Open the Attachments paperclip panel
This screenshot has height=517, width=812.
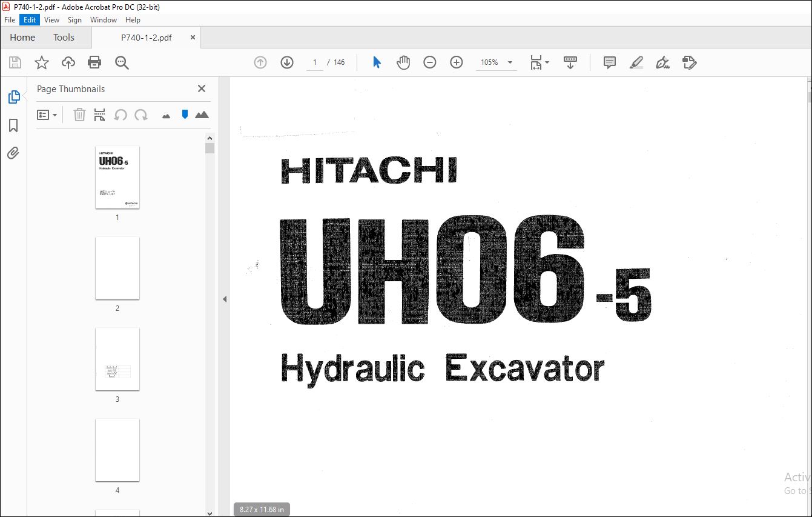pyautogui.click(x=13, y=153)
